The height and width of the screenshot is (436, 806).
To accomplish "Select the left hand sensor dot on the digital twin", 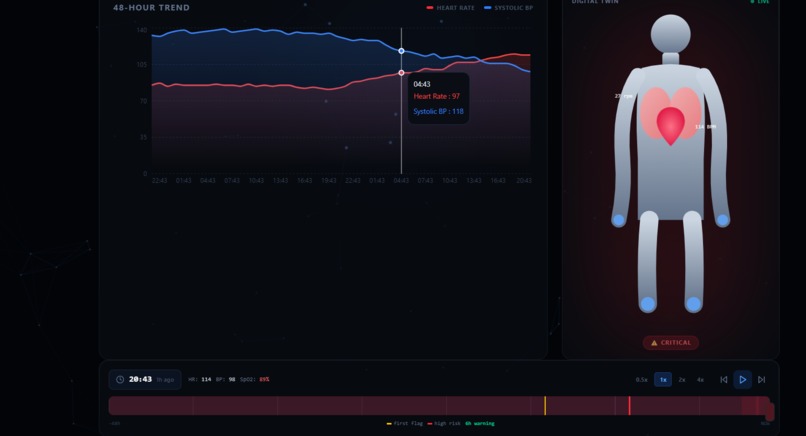I will click(618, 220).
